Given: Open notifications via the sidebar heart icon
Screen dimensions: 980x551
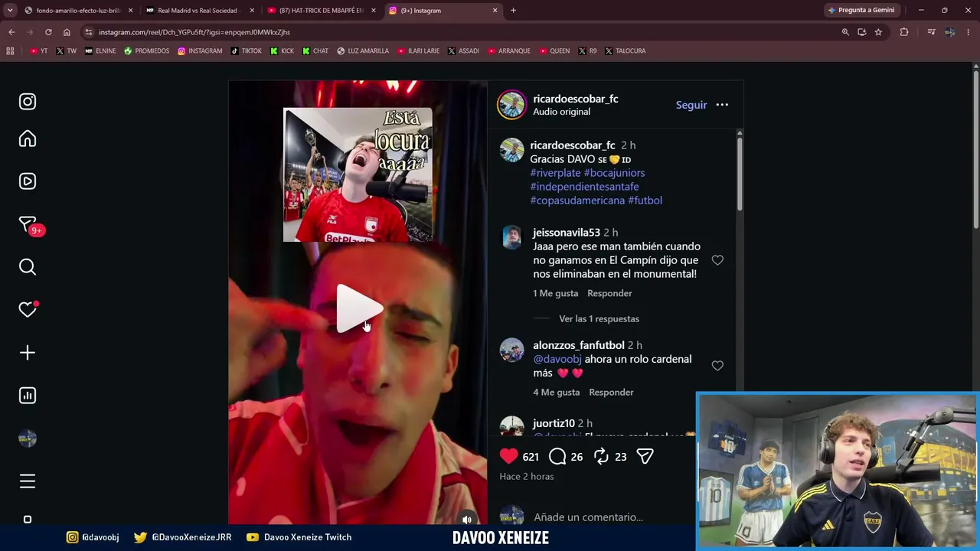Looking at the screenshot, I should pos(28,310).
